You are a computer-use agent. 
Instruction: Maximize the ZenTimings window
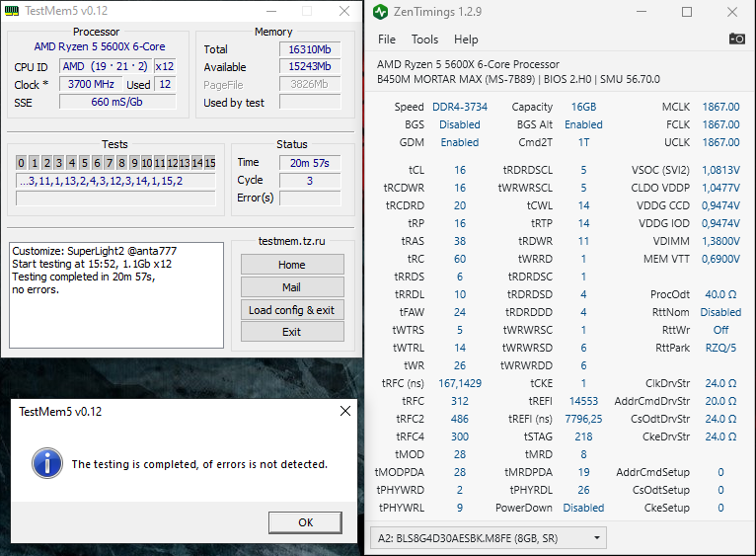click(x=687, y=12)
